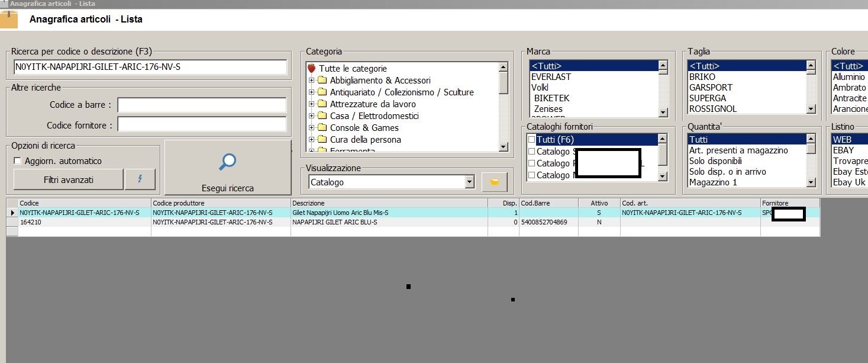868x363 pixels.
Task: Click the Marca list scroll-down arrow
Action: 663,111
